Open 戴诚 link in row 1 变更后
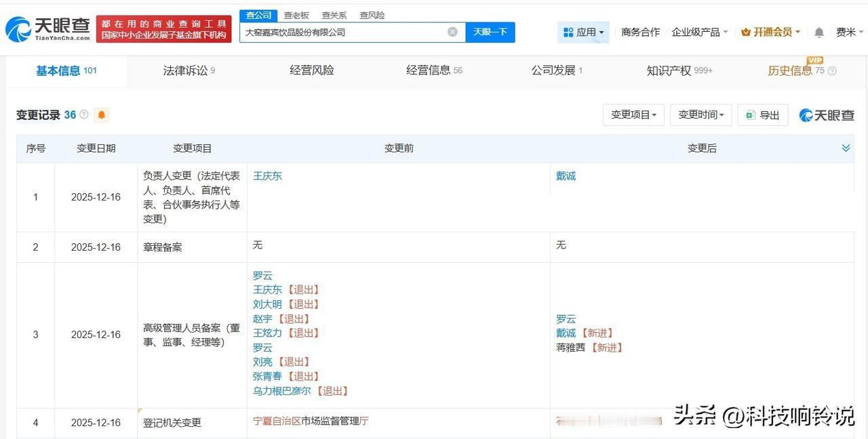This screenshot has height=439, width=868. [x=566, y=175]
